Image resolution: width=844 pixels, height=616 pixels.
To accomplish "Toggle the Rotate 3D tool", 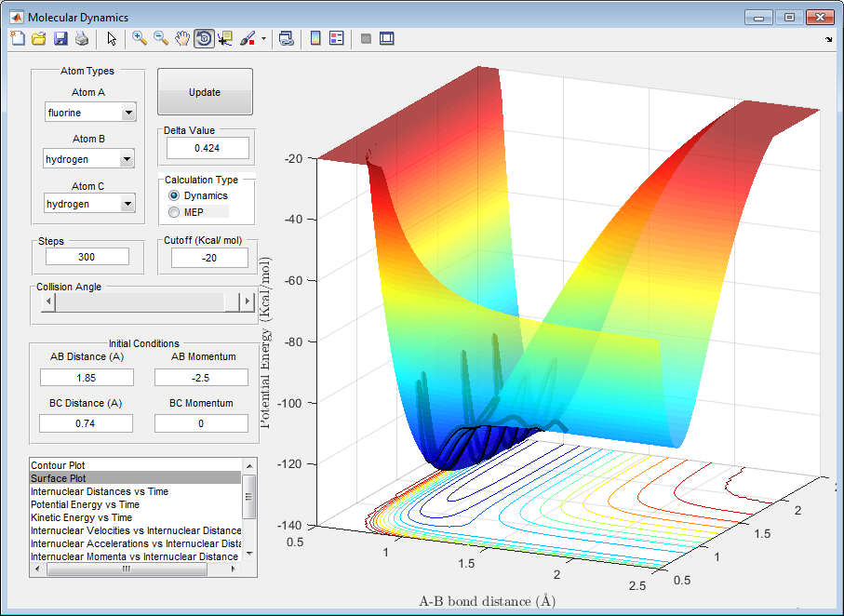I will click(204, 38).
